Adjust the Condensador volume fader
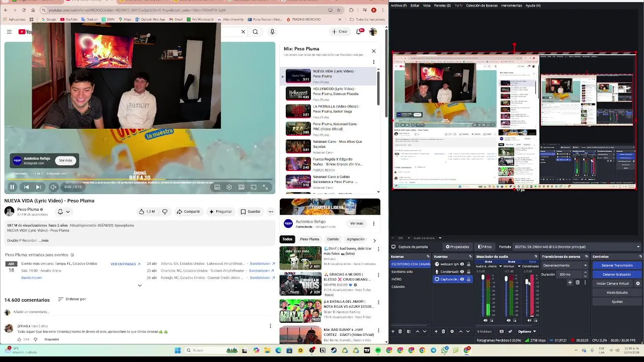Viewport: 644px width, 362px height. (527, 282)
